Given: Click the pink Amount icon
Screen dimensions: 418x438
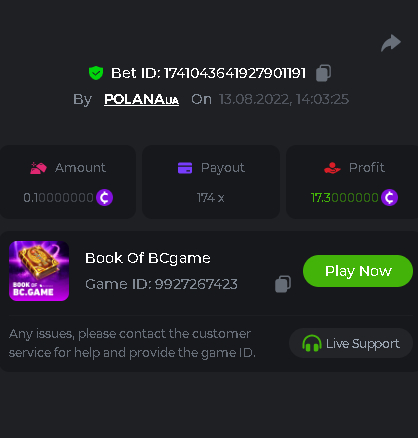Looking at the screenshot, I should (x=38, y=168).
